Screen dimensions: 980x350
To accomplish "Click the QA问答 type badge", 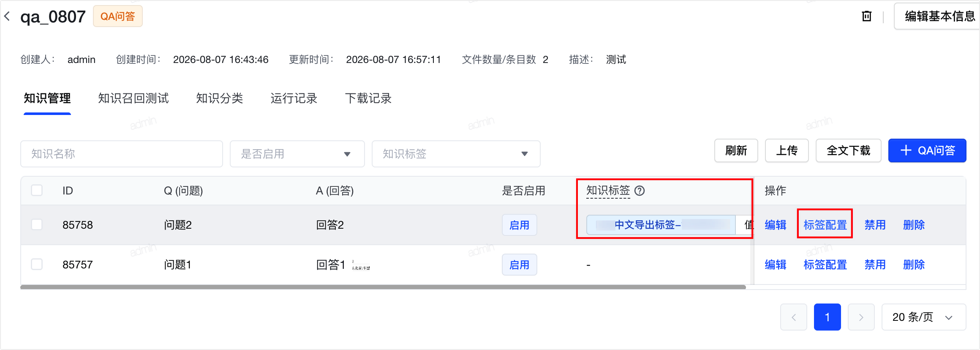I will [x=118, y=16].
